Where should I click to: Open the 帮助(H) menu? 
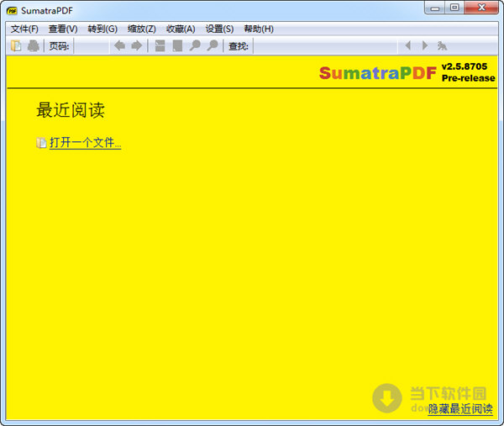pyautogui.click(x=259, y=29)
